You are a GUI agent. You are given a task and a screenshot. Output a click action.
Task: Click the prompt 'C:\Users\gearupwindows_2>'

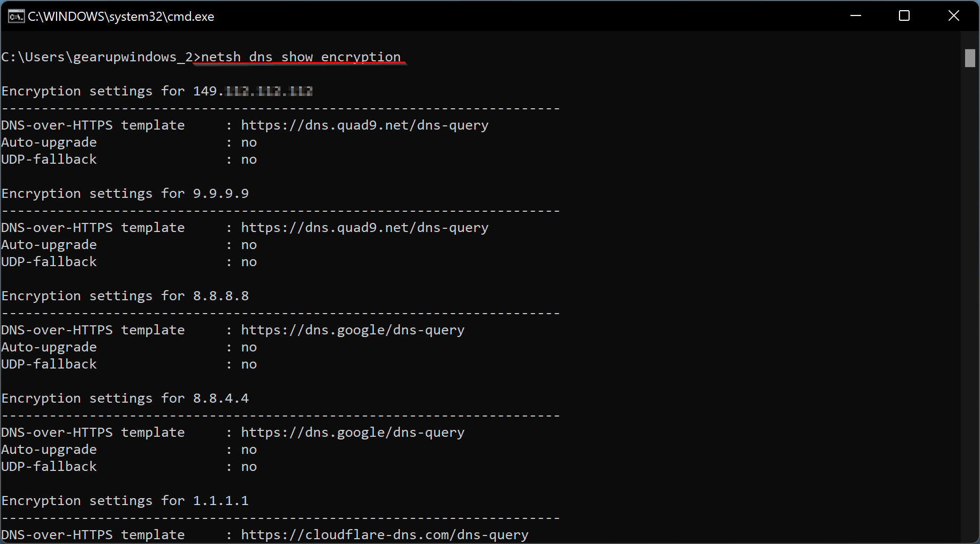click(x=101, y=57)
